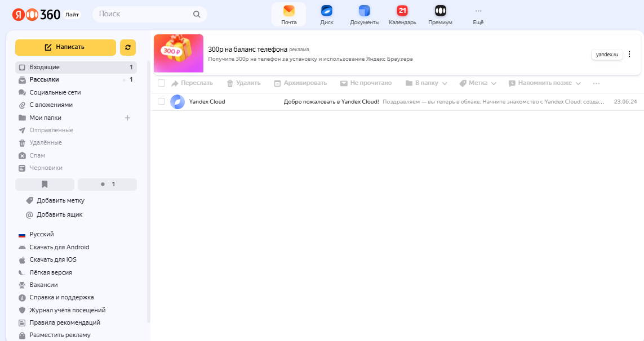The height and width of the screenshot is (341, 644).
Task: Click the ad's three-dot options icon
Action: 629,54
